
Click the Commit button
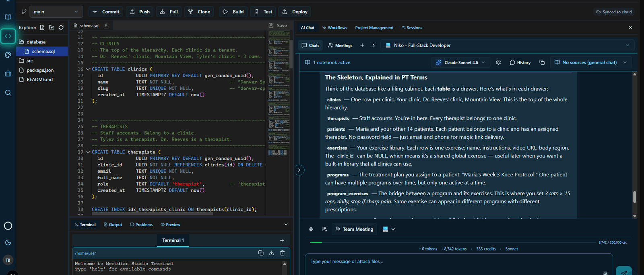coord(106,12)
